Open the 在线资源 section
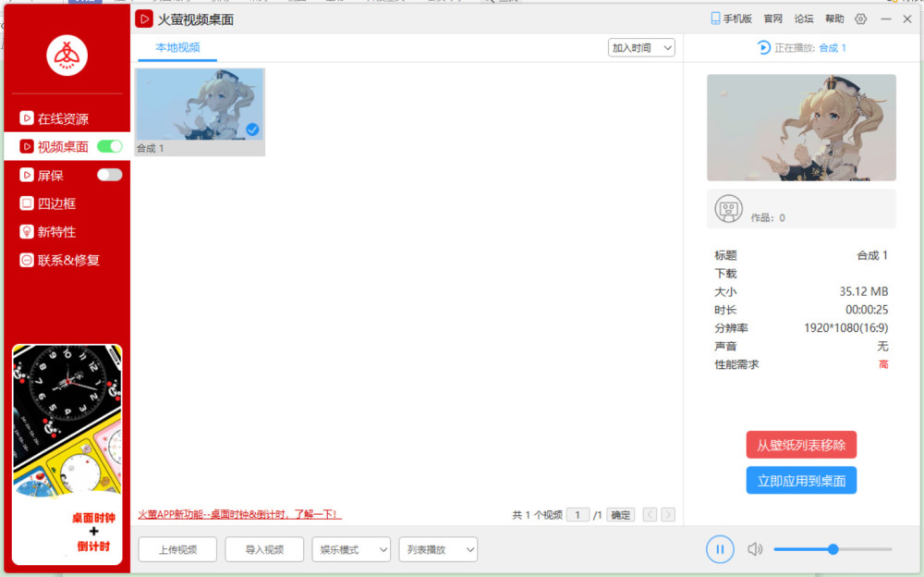 click(63, 118)
